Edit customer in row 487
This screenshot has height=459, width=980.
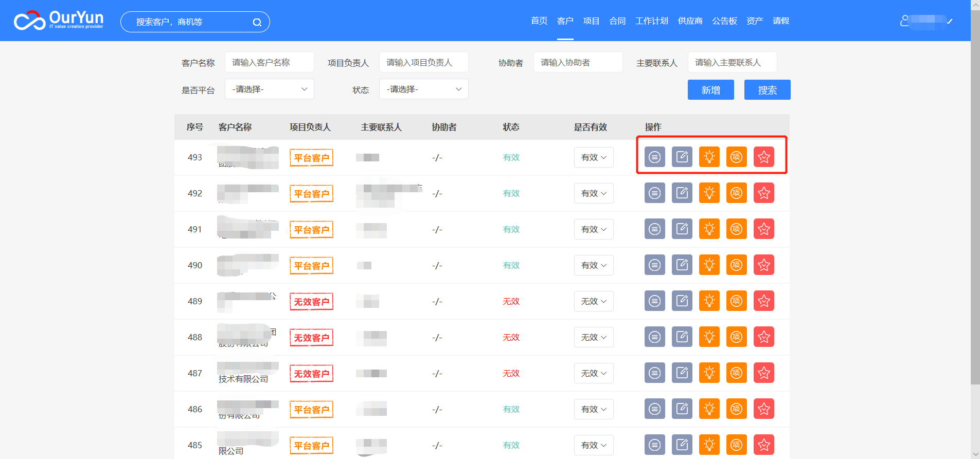pos(682,373)
